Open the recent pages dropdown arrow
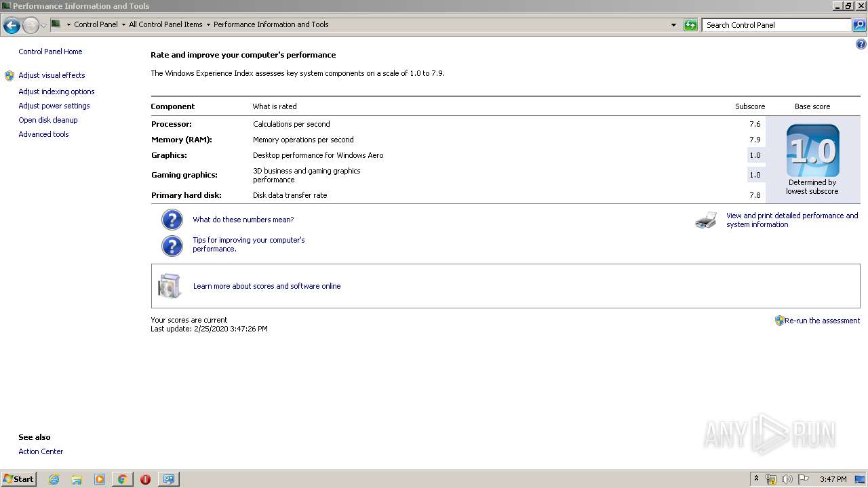 (x=44, y=26)
